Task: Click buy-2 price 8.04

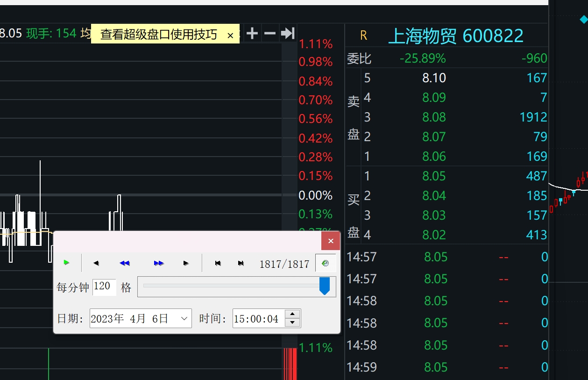Action: point(434,195)
